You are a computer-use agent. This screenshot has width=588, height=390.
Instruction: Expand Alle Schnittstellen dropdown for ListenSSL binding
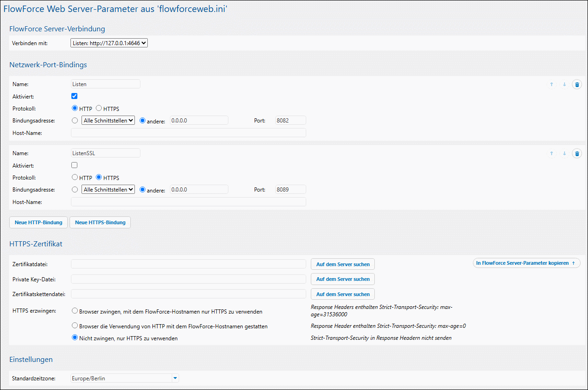point(108,189)
